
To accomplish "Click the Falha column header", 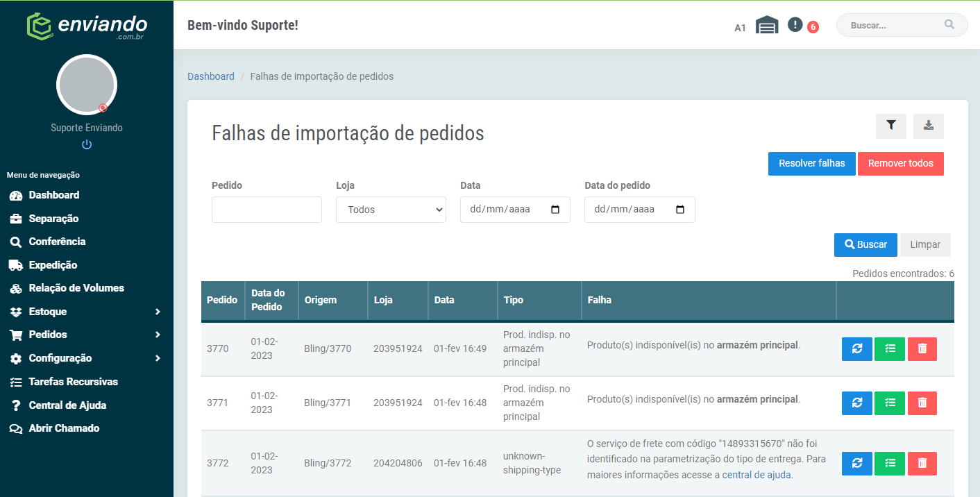I will point(709,301).
